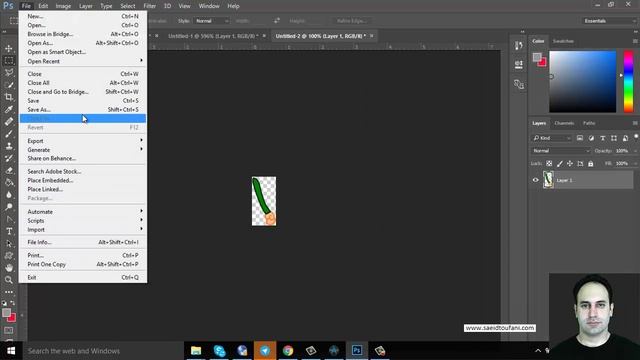
Task: Select the Pen tool
Action: click(9, 219)
